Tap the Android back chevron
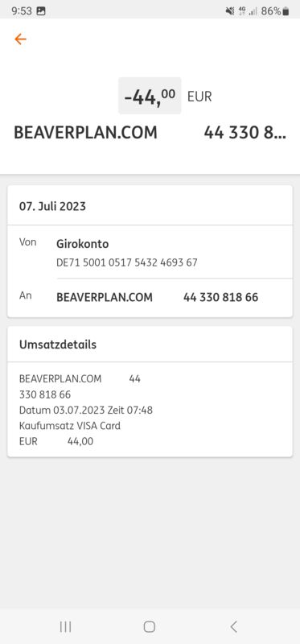The height and width of the screenshot is (644, 300). (x=233, y=626)
